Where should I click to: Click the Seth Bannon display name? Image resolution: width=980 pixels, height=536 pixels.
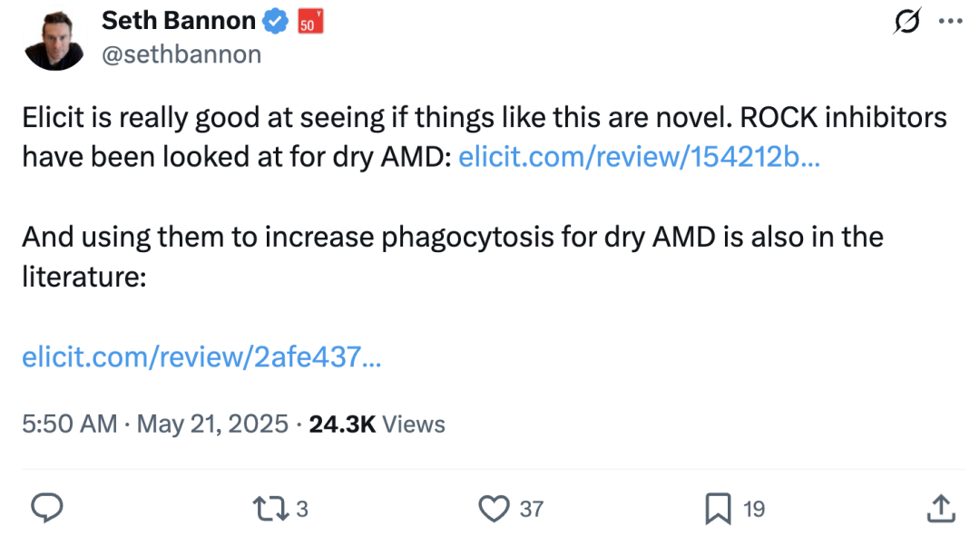tap(178, 21)
